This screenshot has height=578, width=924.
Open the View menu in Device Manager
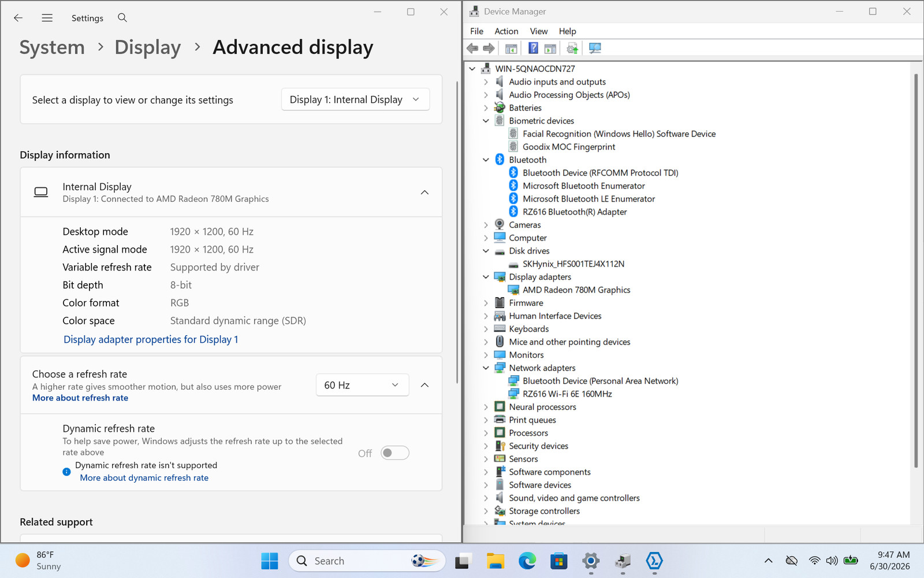pos(539,31)
